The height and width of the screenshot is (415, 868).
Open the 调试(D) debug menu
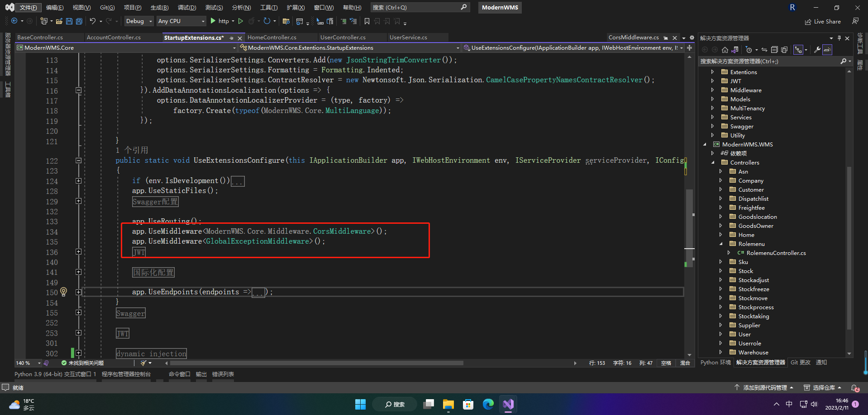coord(187,8)
